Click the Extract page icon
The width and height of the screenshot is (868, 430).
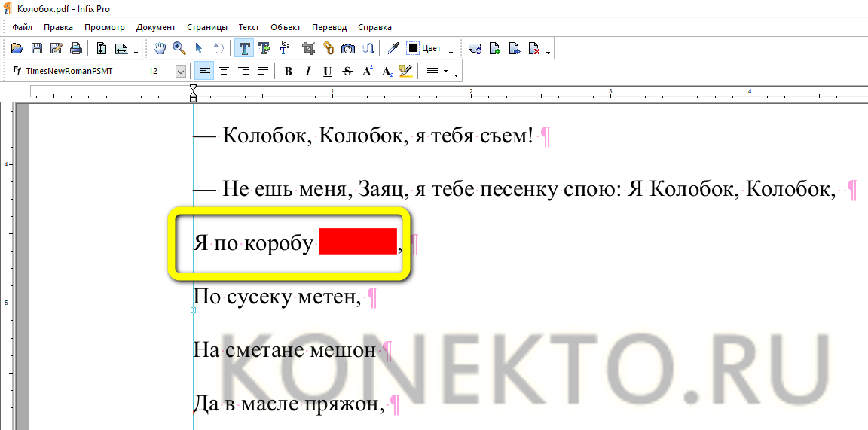(x=515, y=49)
